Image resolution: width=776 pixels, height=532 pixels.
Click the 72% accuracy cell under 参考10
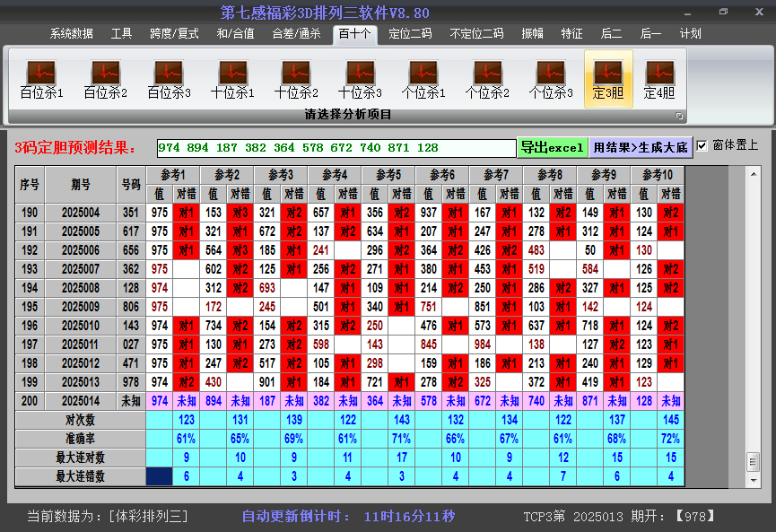click(671, 439)
